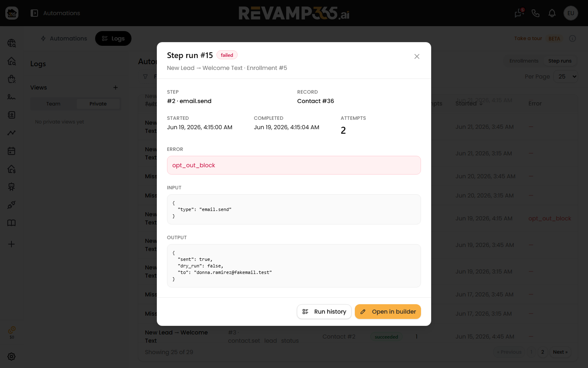Click the Take a tour link
This screenshot has height=368, width=588.
pyautogui.click(x=528, y=38)
